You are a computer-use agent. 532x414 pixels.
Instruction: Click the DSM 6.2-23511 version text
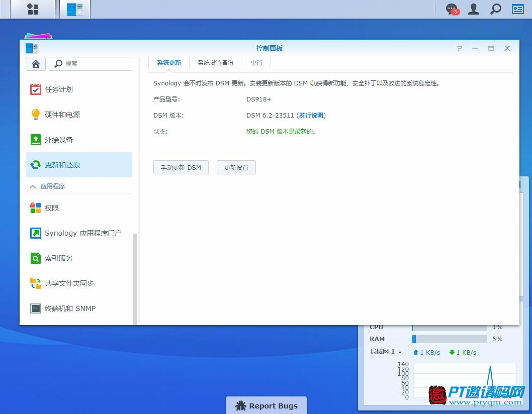click(x=270, y=115)
